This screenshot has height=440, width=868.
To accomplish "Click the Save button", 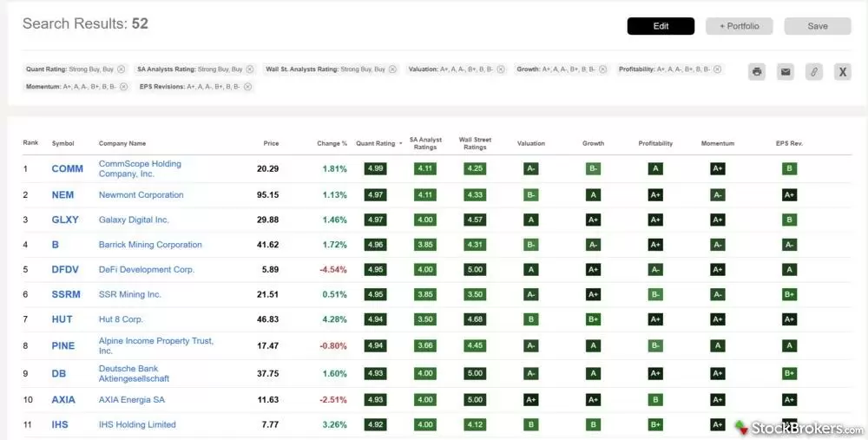I will [x=818, y=26].
